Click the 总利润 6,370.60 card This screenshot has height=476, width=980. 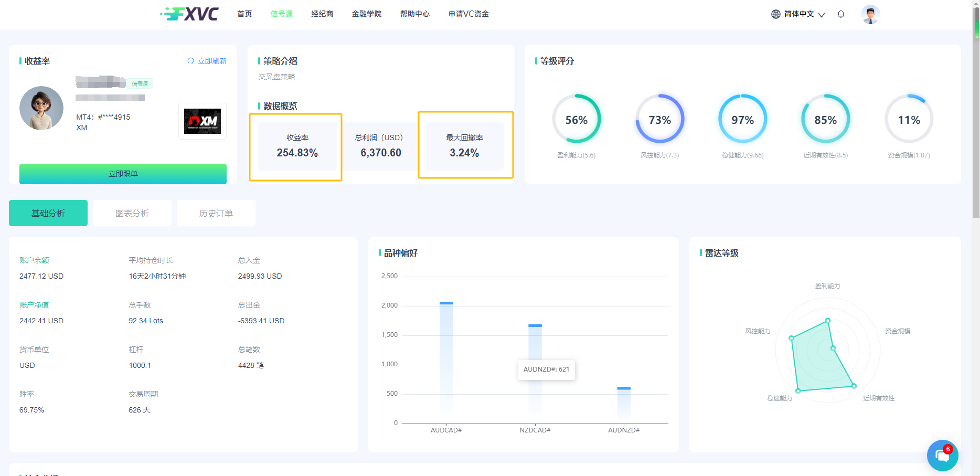click(381, 146)
